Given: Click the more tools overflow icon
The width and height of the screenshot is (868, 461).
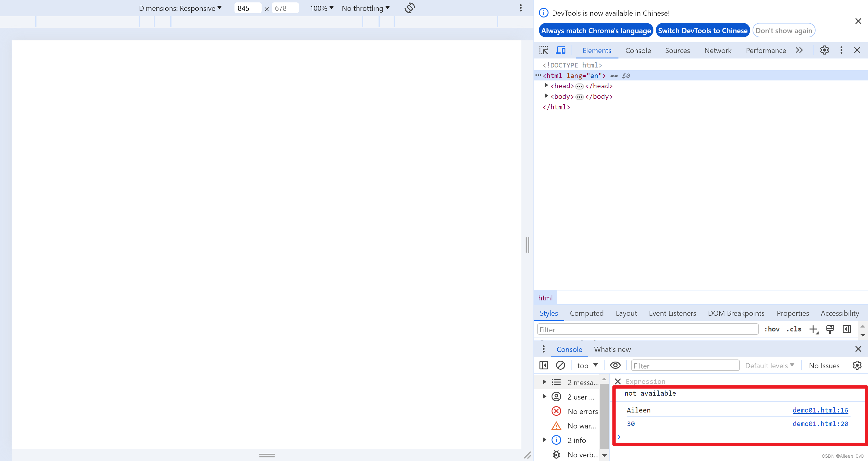Looking at the screenshot, I should (x=799, y=51).
